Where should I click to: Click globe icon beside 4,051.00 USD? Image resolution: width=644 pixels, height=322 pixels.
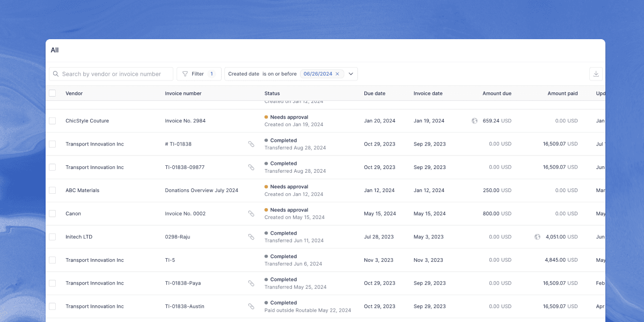[537, 237]
